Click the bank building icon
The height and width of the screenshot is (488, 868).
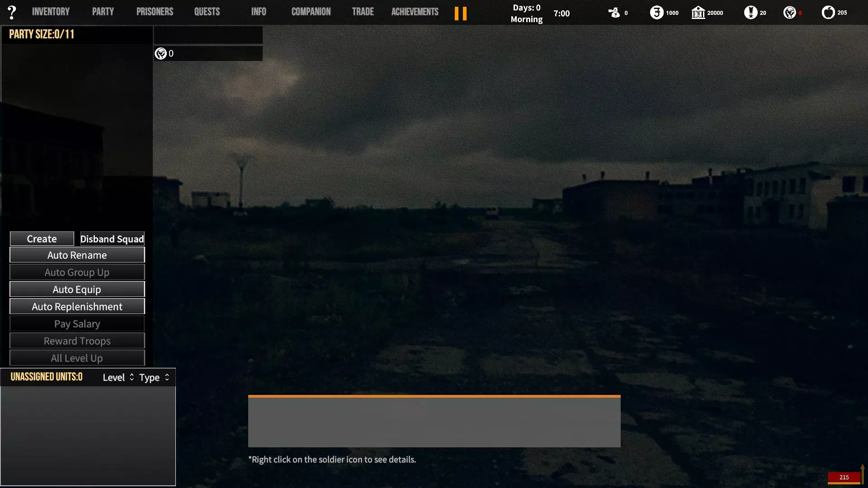pyautogui.click(x=698, y=13)
